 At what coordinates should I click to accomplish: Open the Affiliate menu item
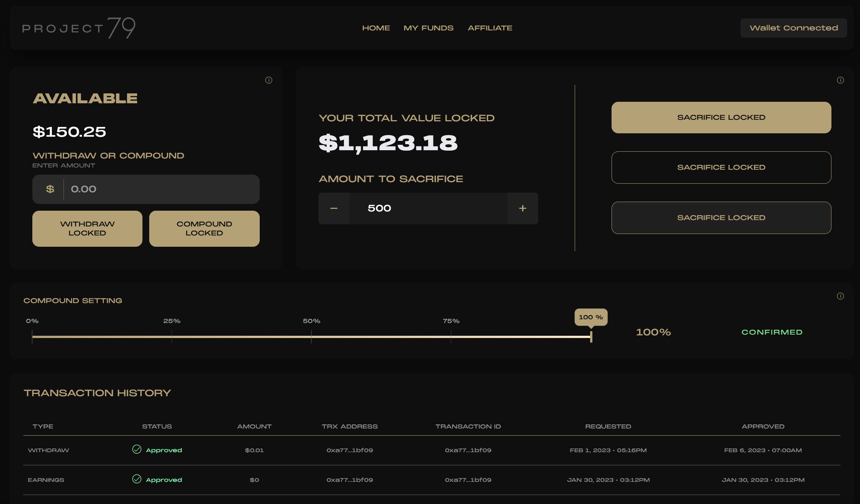[x=490, y=28]
